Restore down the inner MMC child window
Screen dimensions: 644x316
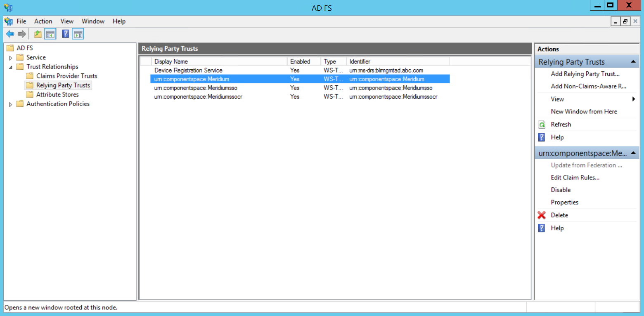tap(625, 21)
